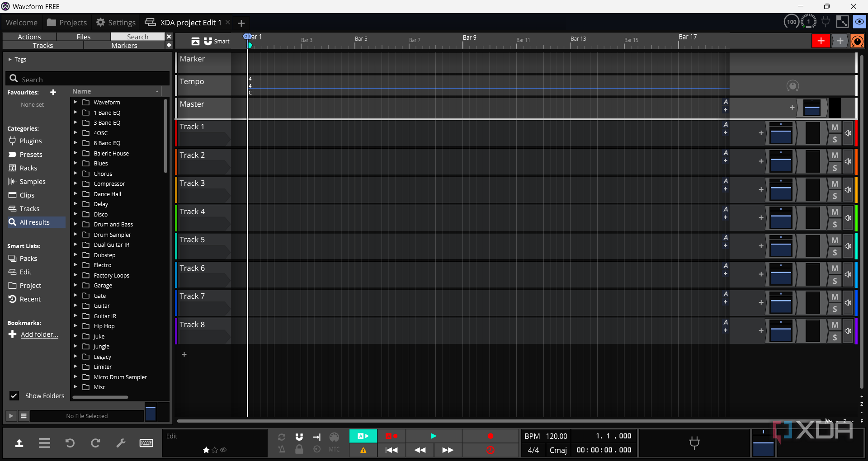Screen dimensions: 868x461
Task: Click the redo arrow in the bottom toolbar
Action: [x=95, y=443]
